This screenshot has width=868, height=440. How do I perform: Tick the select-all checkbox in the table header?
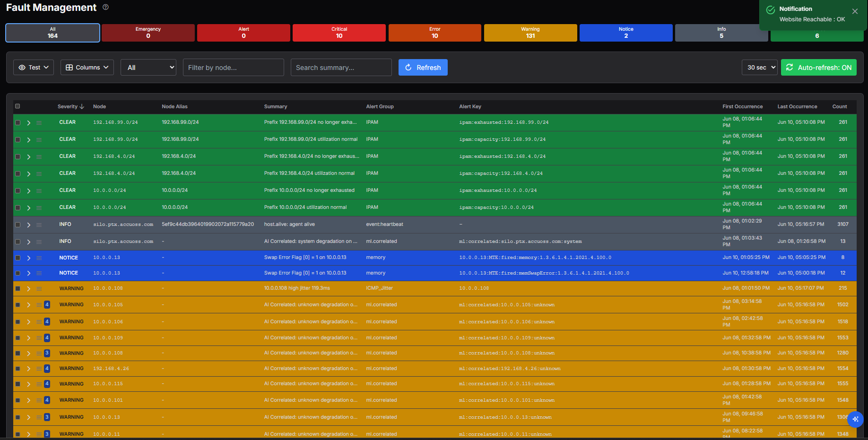(17, 106)
